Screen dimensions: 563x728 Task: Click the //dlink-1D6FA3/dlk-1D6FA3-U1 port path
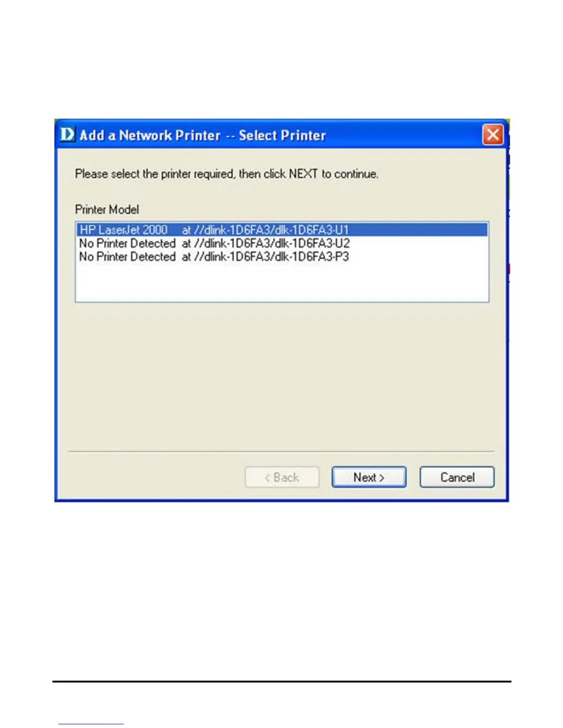pos(271,230)
